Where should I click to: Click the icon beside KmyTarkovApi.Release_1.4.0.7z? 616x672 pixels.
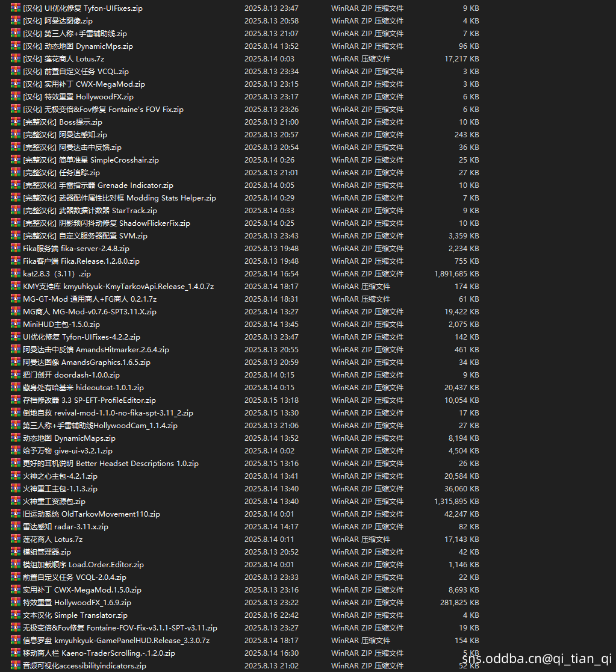pyautogui.click(x=16, y=286)
